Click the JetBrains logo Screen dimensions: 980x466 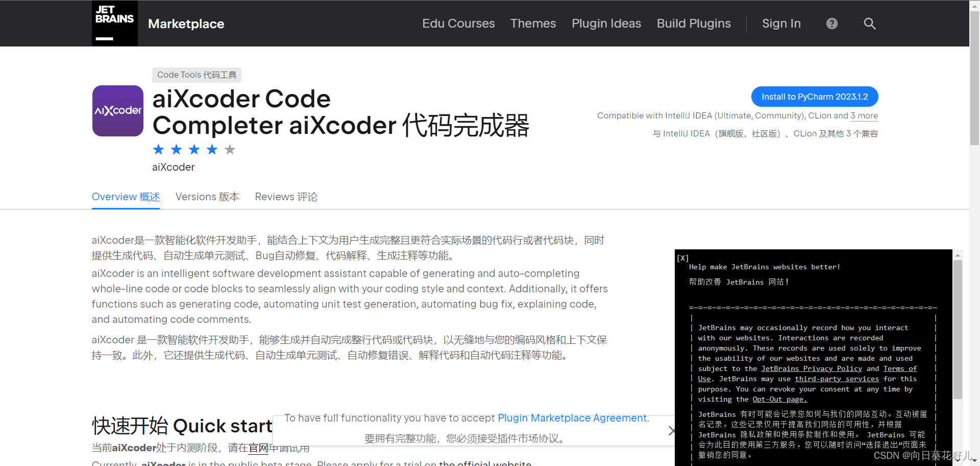115,24
